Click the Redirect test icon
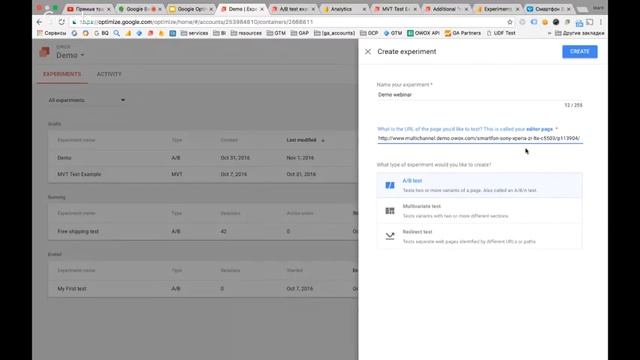Viewport: 640px width, 360px height. click(x=390, y=236)
